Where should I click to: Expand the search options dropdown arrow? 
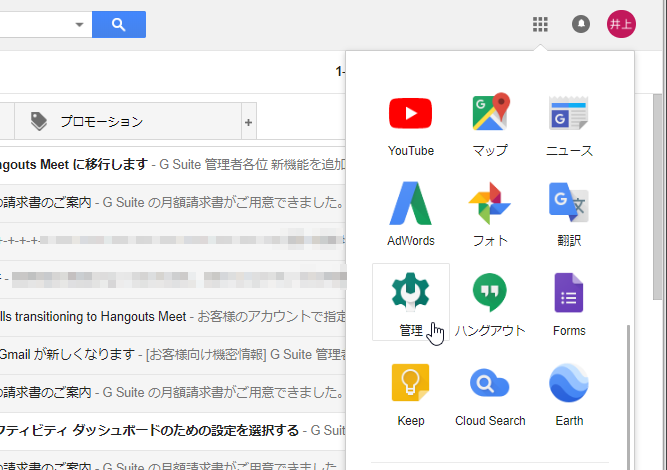click(79, 24)
